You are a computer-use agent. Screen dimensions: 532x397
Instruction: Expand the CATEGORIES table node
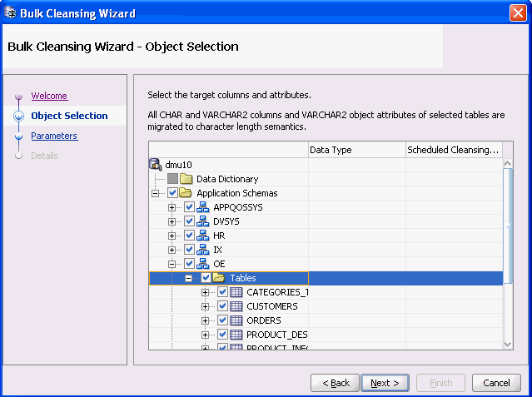click(x=206, y=292)
